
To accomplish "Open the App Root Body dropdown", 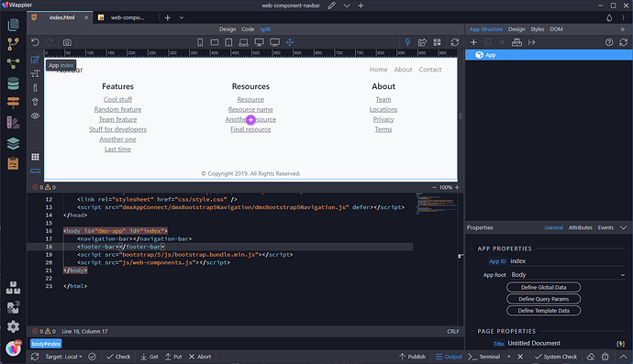I will pyautogui.click(x=568, y=275).
